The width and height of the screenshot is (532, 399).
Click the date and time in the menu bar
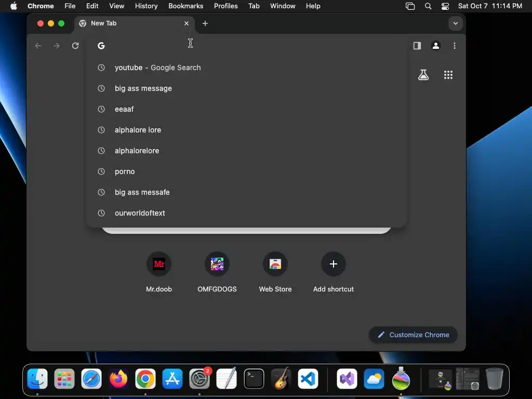(x=490, y=6)
